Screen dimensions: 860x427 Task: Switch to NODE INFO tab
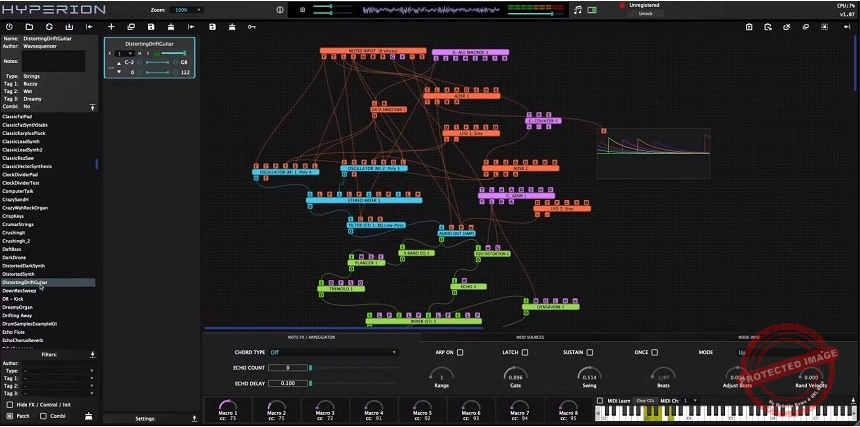[x=749, y=337]
